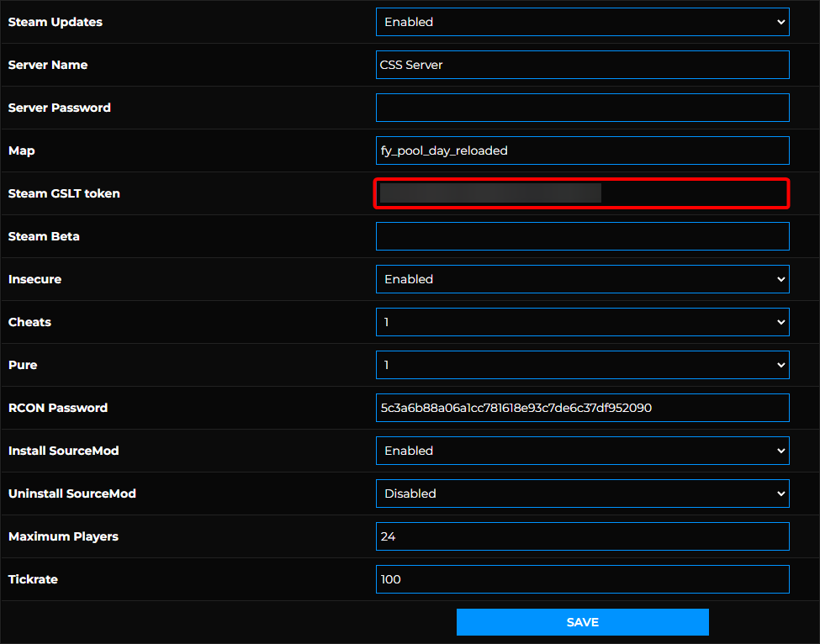Click the Steam GSLT token label
The width and height of the screenshot is (820, 644).
64,193
